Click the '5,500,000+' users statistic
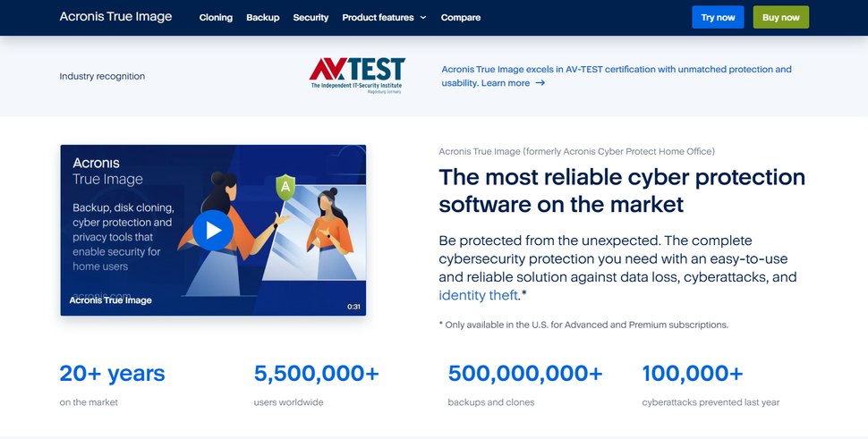868x439 pixels. click(x=317, y=373)
